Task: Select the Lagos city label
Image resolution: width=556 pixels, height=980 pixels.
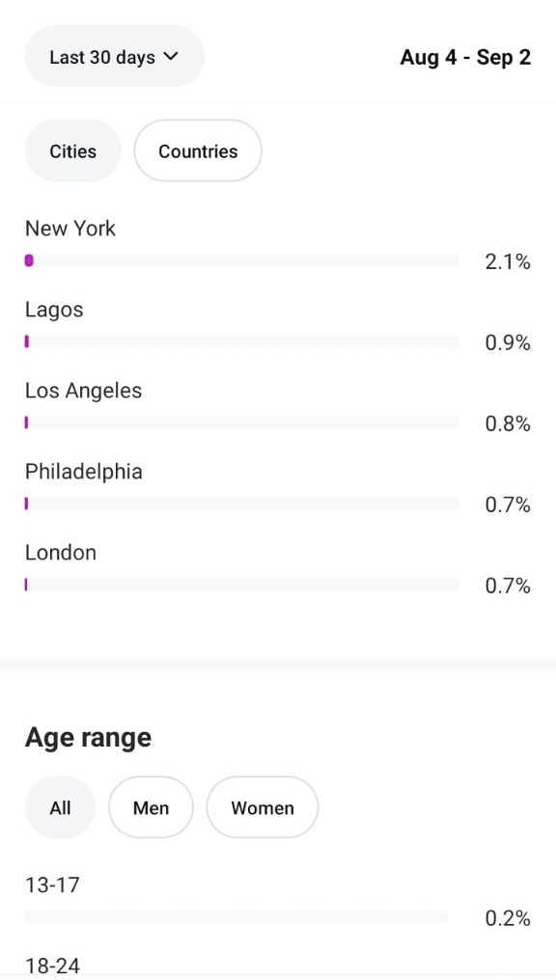Action: click(x=54, y=310)
